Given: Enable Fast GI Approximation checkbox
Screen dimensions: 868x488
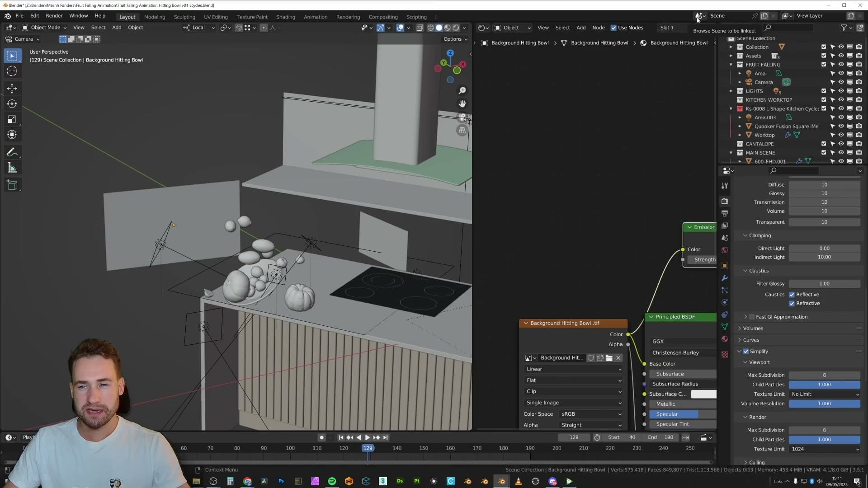Looking at the screenshot, I should [752, 317].
